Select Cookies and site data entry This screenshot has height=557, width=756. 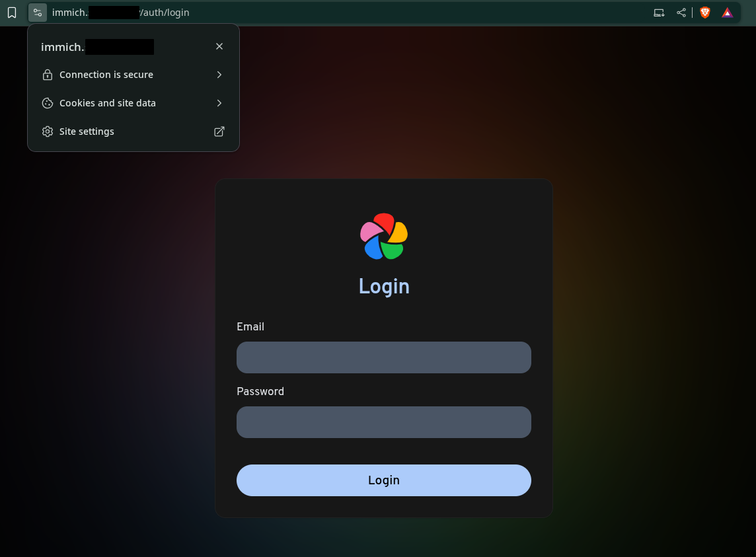[108, 103]
